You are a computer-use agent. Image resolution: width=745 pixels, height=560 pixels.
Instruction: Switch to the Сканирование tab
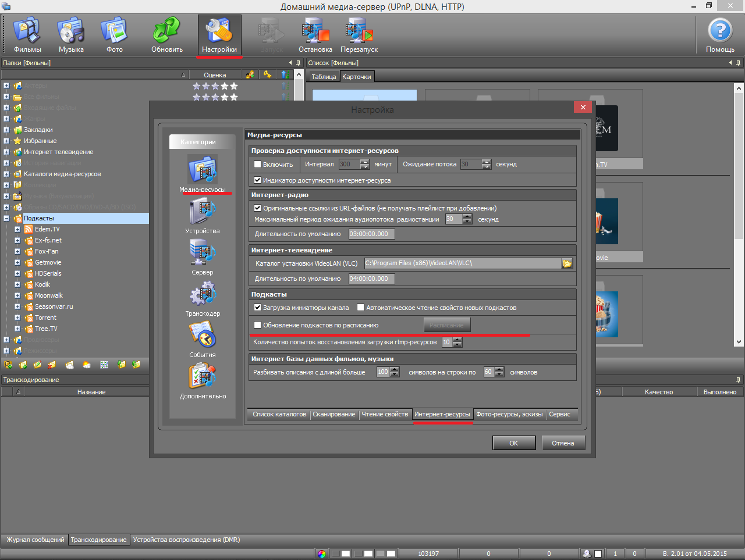click(x=334, y=414)
